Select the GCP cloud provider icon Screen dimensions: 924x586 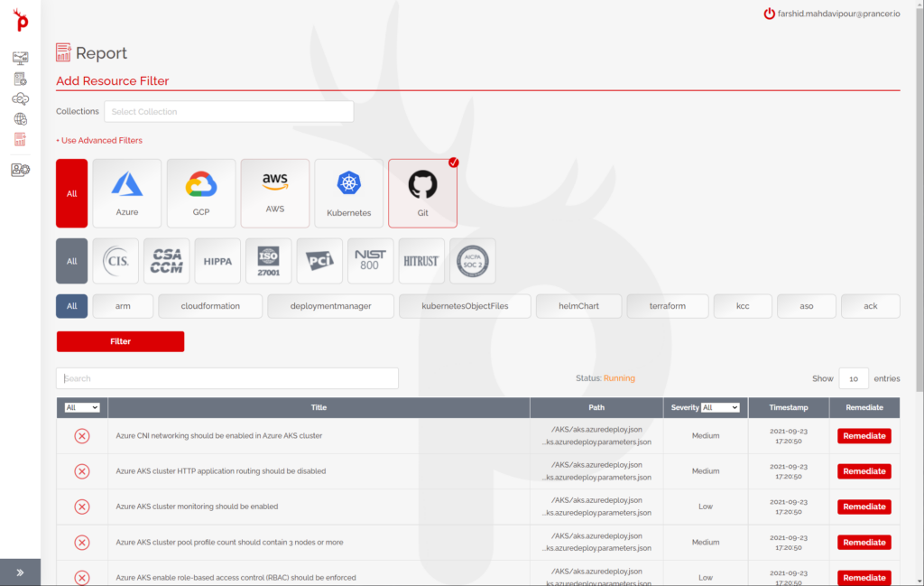coord(201,192)
